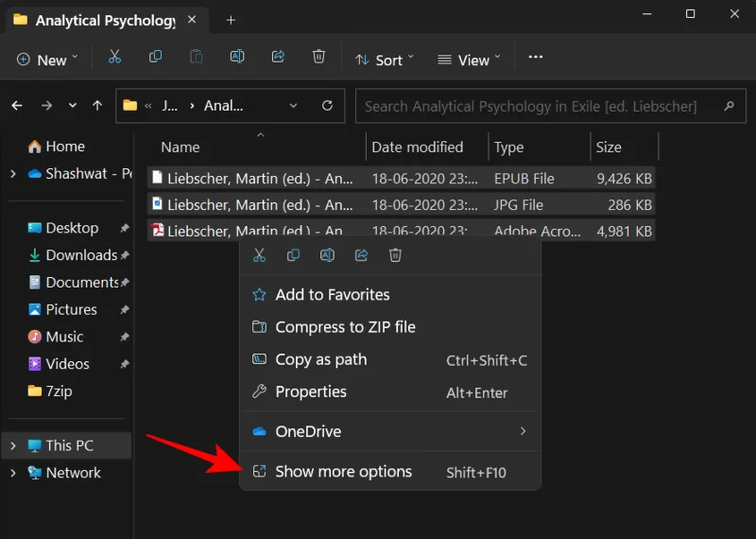Click the Cut icon in the top toolbar
This screenshot has width=756, height=539.
pyautogui.click(x=114, y=57)
